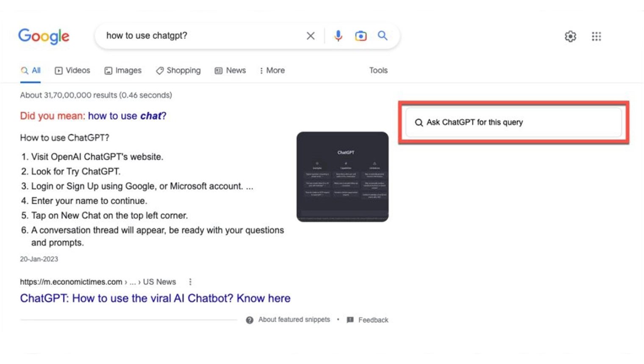Select the Videos search category
The image size is (644, 364).
click(x=72, y=70)
